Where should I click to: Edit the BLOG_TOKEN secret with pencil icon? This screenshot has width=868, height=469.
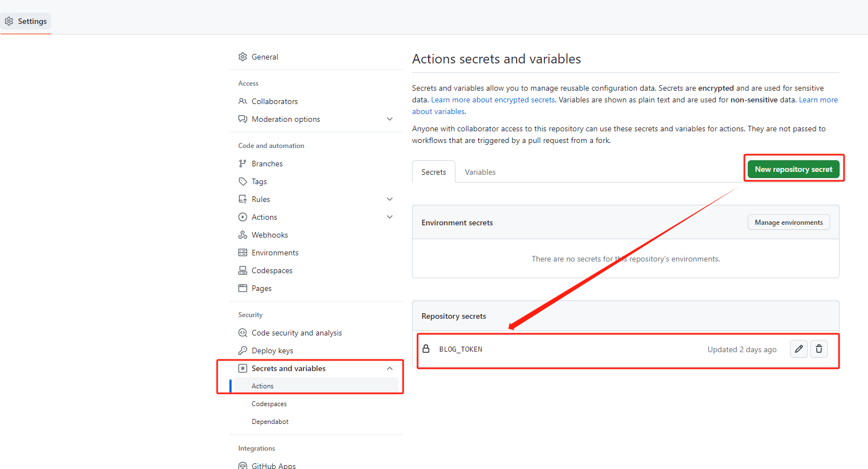(x=798, y=349)
